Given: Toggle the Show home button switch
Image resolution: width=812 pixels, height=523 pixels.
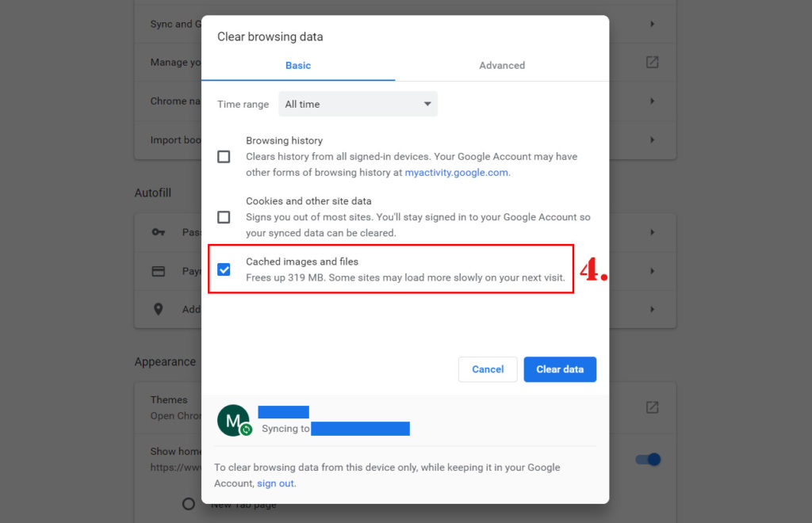Looking at the screenshot, I should click(x=648, y=459).
